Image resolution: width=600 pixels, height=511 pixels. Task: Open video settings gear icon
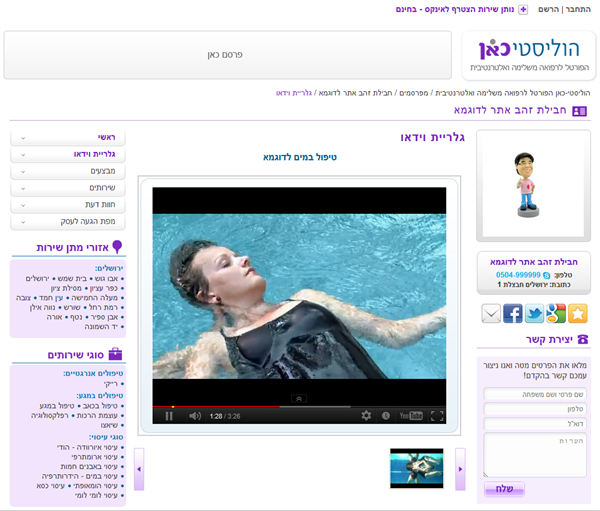tap(366, 416)
